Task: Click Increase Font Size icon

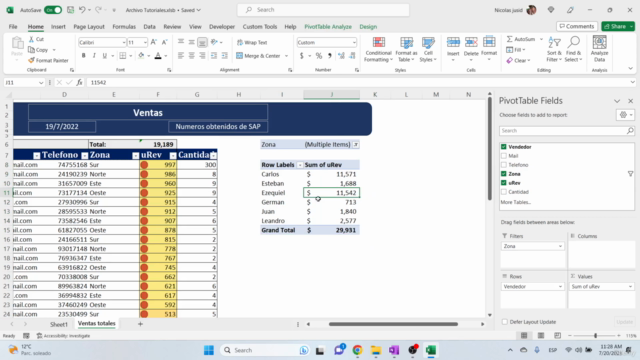Action: click(x=153, y=42)
